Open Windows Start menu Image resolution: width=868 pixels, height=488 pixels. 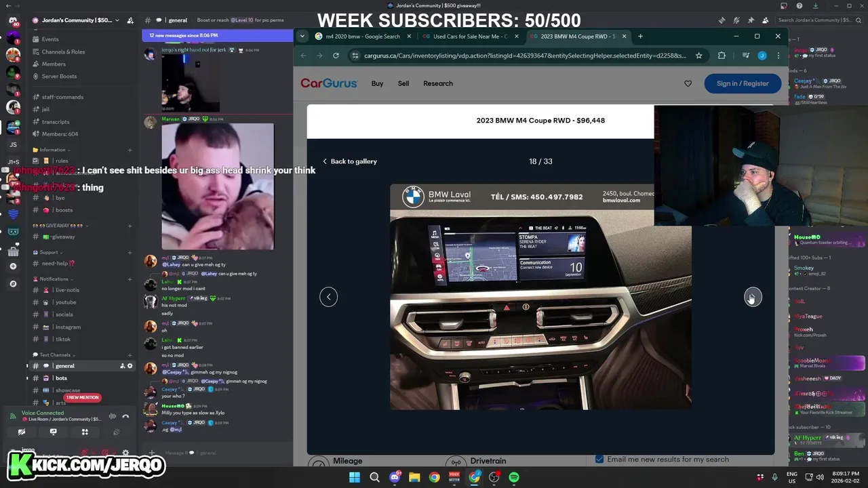pos(355,477)
